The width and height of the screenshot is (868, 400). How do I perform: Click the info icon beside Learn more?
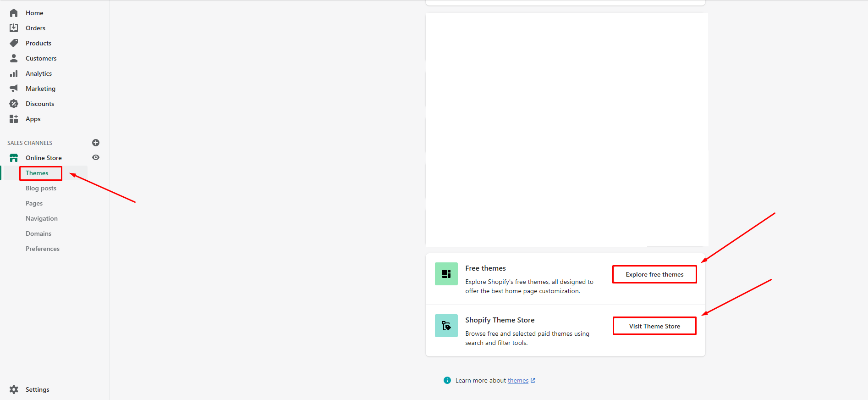pyautogui.click(x=447, y=380)
